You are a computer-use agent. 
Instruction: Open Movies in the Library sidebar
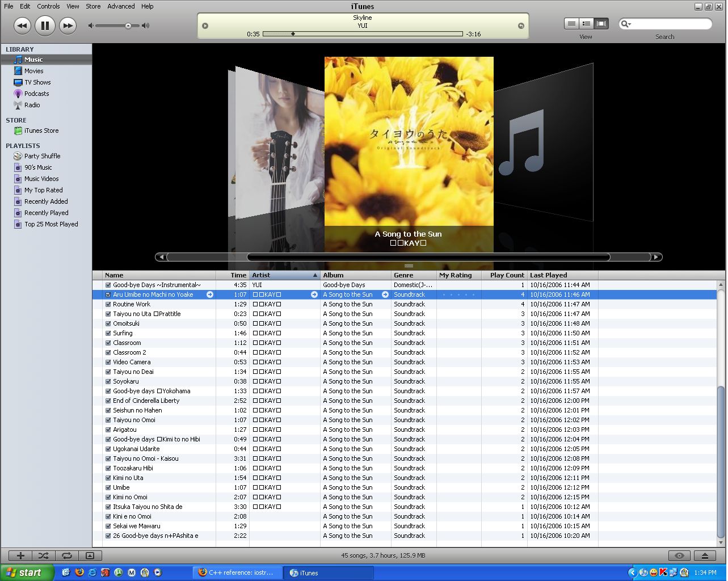33,71
